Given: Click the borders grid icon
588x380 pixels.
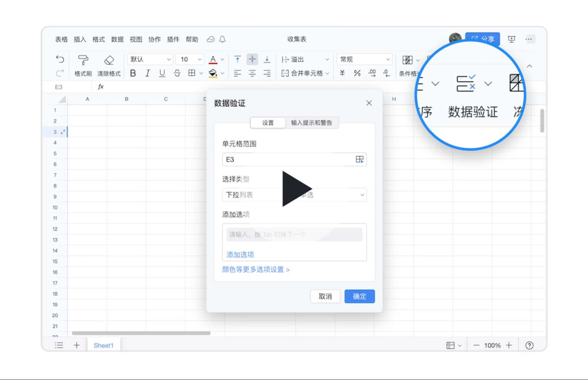Looking at the screenshot, I should click(192, 73).
